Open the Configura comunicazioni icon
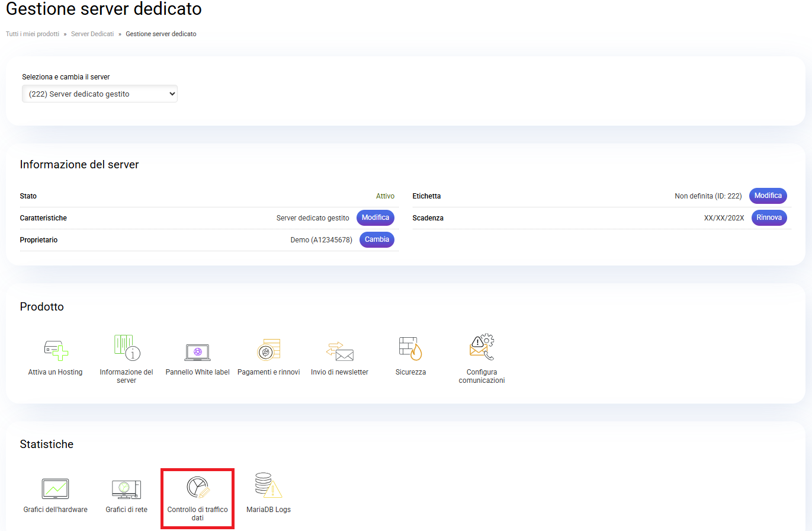 [x=482, y=348]
